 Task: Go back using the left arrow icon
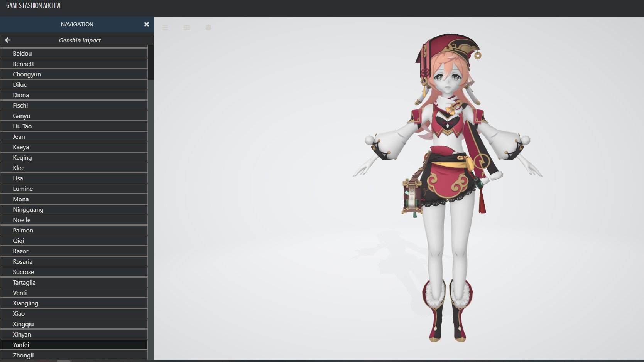pos(8,40)
